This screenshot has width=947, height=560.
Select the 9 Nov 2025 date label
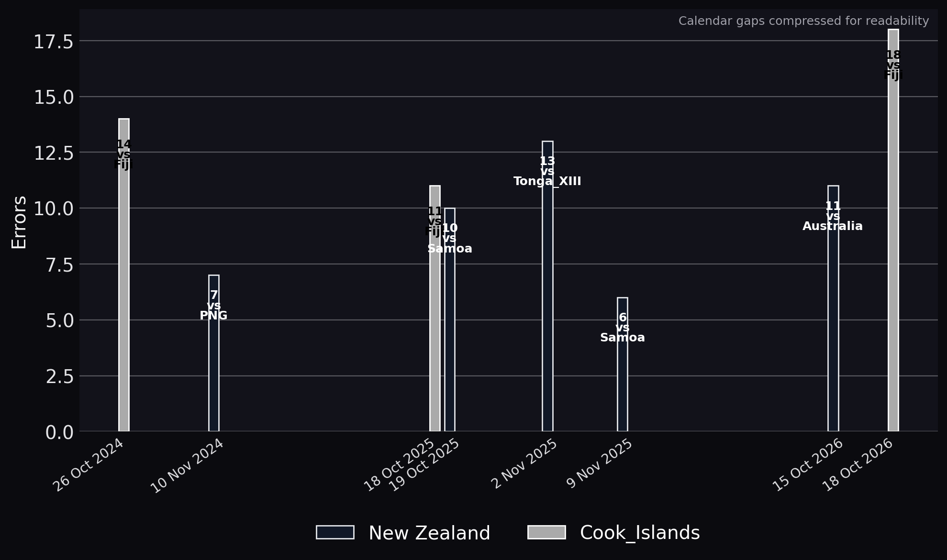click(x=601, y=464)
